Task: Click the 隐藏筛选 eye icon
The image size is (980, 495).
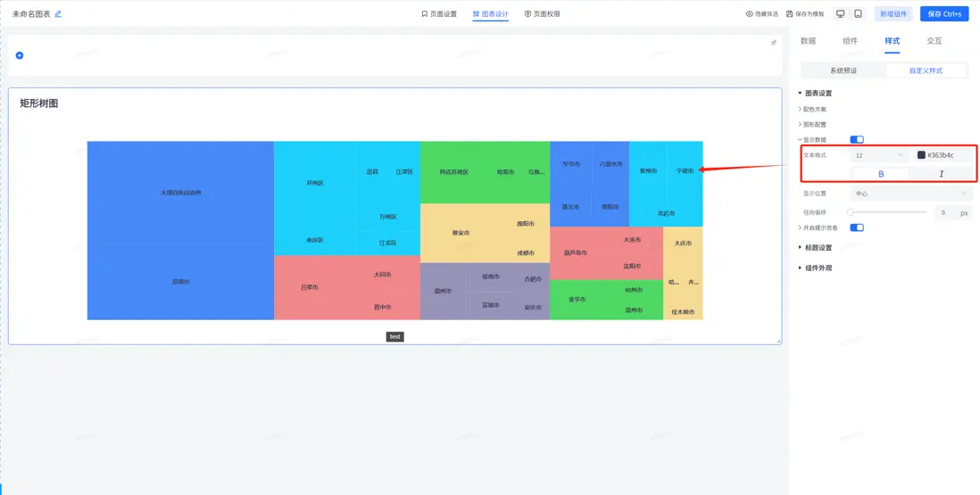Action: [750, 13]
